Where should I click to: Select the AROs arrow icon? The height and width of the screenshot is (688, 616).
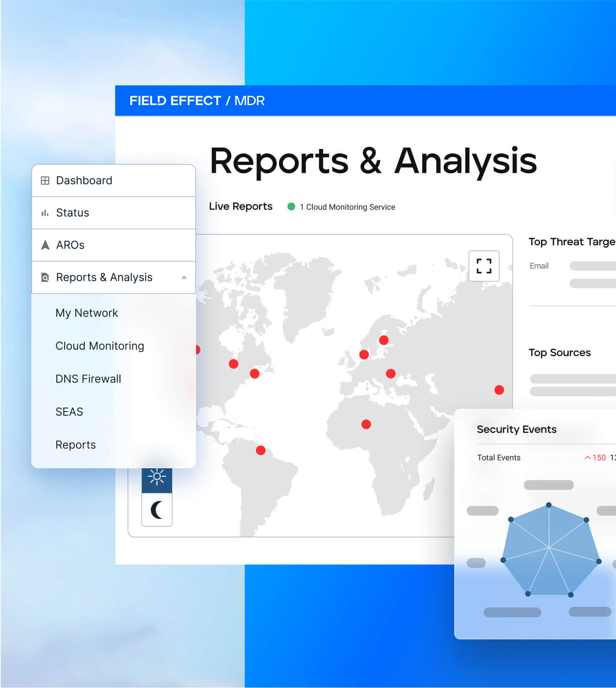click(x=45, y=245)
